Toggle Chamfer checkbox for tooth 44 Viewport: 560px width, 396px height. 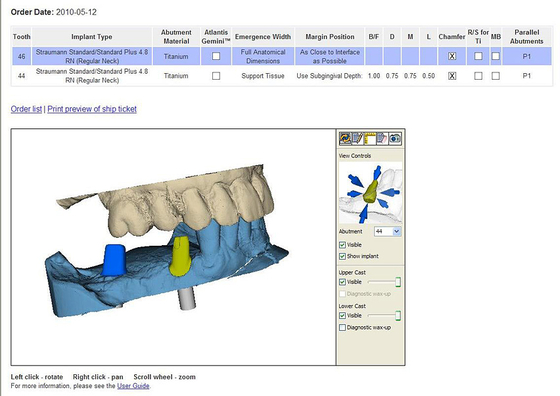tap(452, 76)
